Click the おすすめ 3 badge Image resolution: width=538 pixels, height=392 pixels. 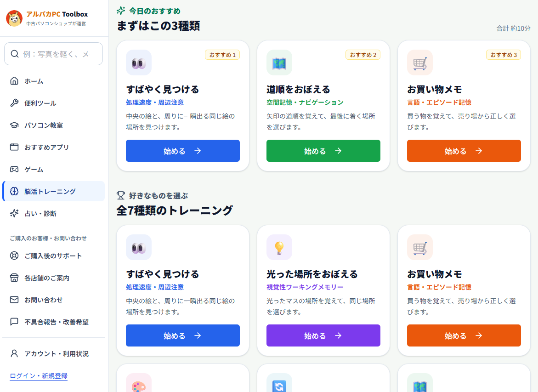coord(504,55)
